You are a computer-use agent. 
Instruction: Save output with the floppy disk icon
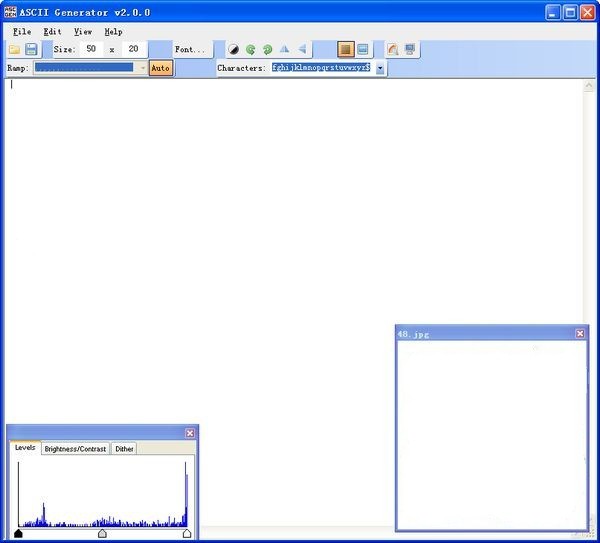point(31,49)
